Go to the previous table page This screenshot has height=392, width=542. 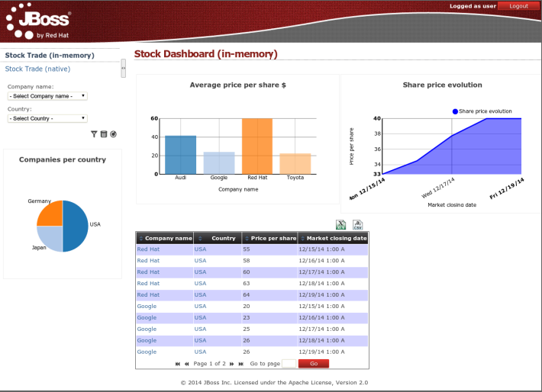pos(187,364)
